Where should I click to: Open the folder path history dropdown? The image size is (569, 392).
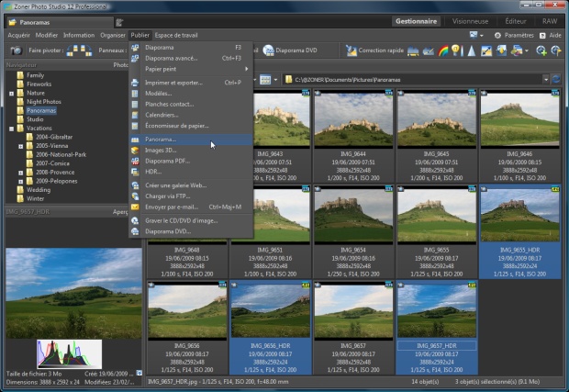coord(545,80)
